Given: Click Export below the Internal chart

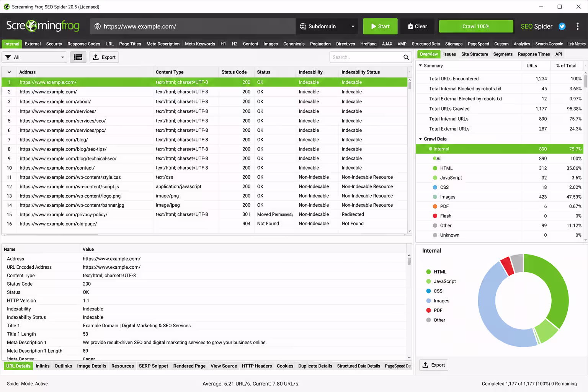Looking at the screenshot, I should [x=434, y=365].
